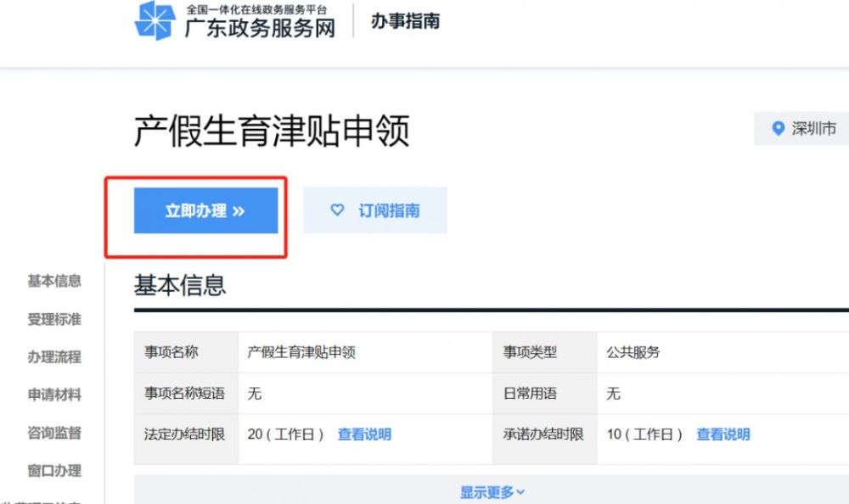Screen dimensions: 849x504
Task: Go to 申请材料 in the side navigation
Action: pyautogui.click(x=54, y=395)
